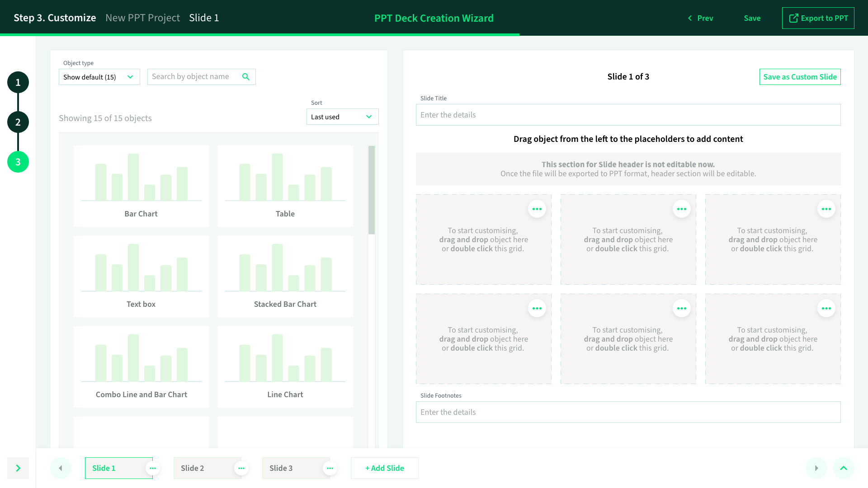Image resolution: width=868 pixels, height=488 pixels.
Task: Expand the left sidebar with chevron arrow
Action: point(18,468)
